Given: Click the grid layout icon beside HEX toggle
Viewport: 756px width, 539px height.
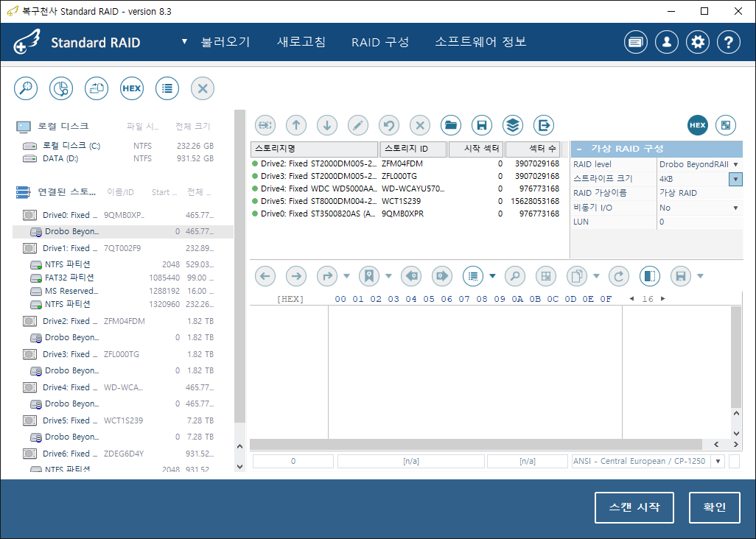Looking at the screenshot, I should pyautogui.click(x=726, y=125).
